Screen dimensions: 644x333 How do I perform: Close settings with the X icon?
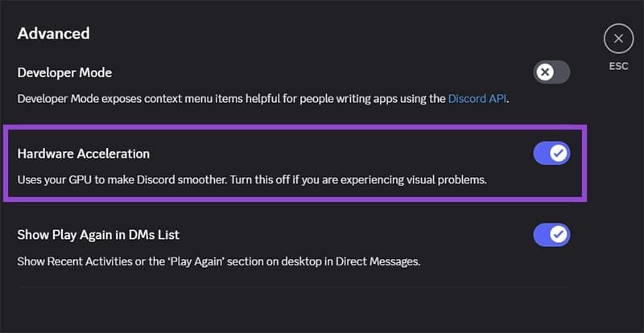point(618,39)
